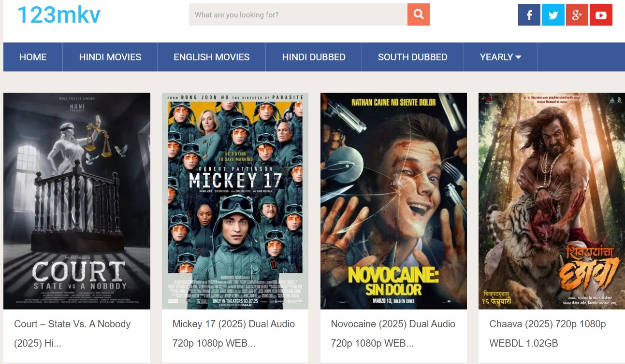This screenshot has width=625, height=364.
Task: Open the ENGLISH MOVIES menu item
Action: tap(212, 57)
